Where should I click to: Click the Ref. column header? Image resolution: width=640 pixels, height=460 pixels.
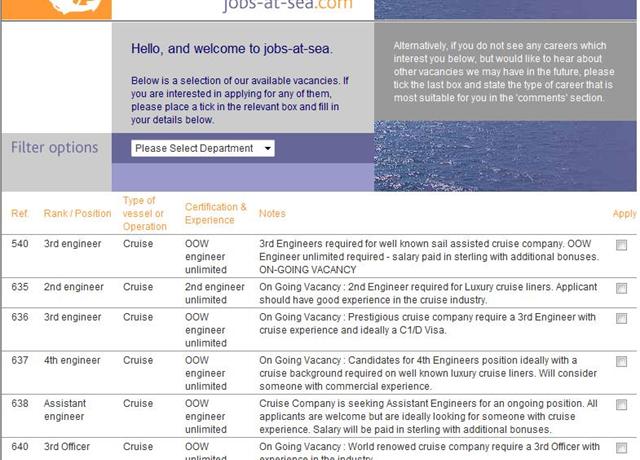coord(20,213)
